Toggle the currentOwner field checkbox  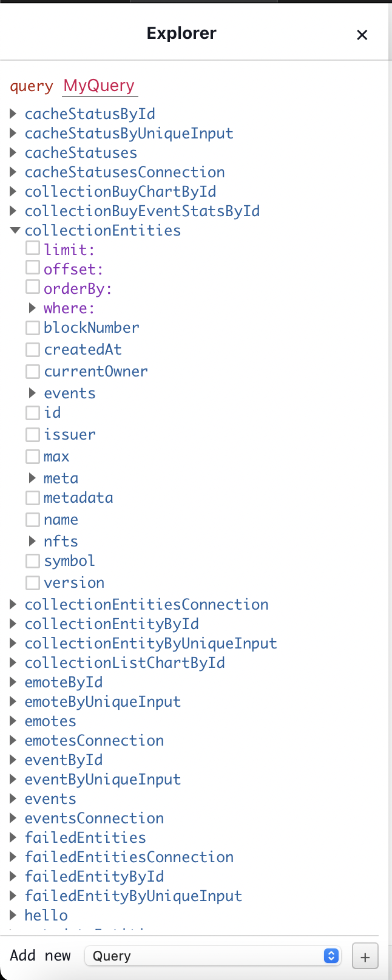33,372
